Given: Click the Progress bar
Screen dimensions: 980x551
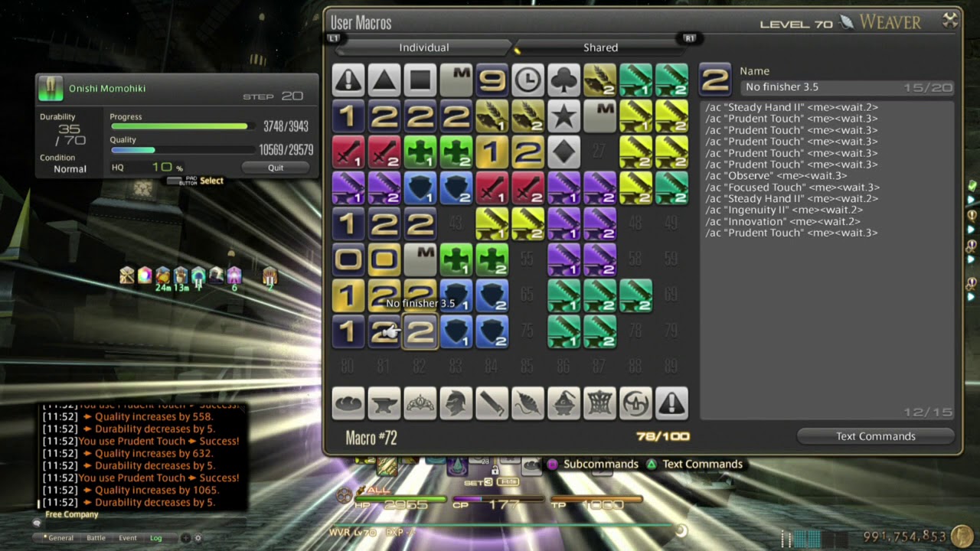Looking at the screenshot, I should 183,126.
